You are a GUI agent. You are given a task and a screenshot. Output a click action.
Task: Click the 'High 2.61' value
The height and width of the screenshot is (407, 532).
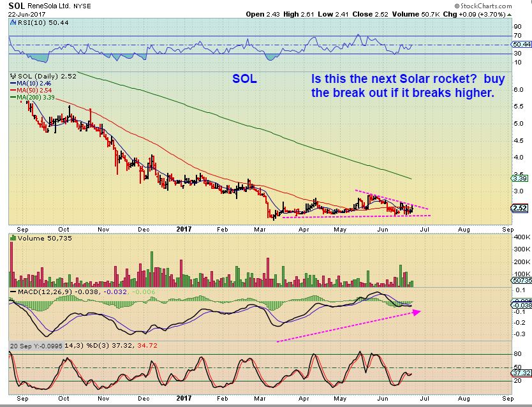tap(299, 14)
